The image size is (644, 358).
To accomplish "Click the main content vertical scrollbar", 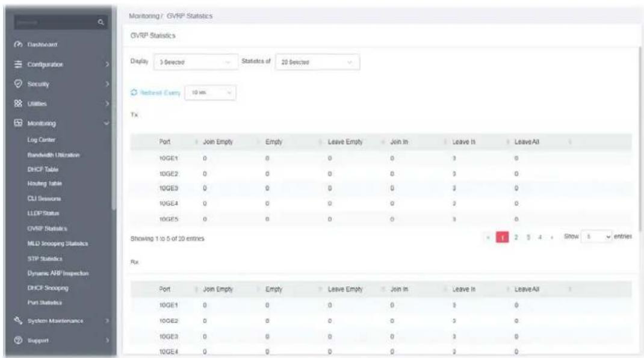I will 640,140.
